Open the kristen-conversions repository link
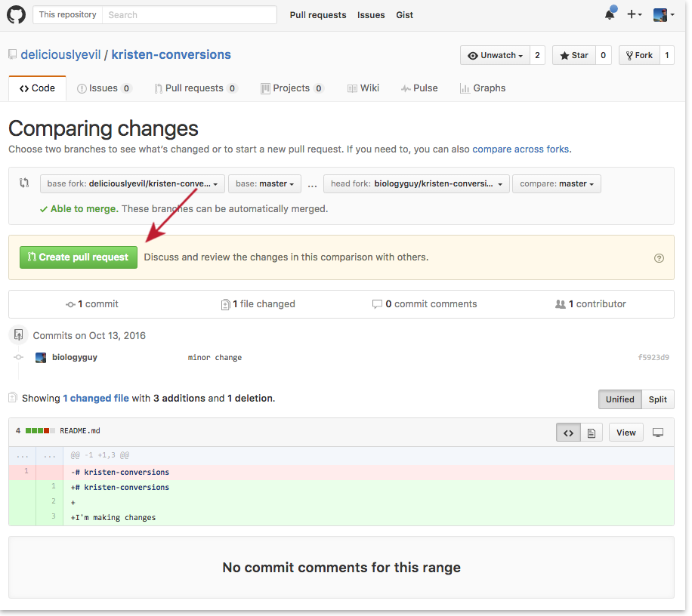Screen dimensions: 692x616 click(x=171, y=54)
